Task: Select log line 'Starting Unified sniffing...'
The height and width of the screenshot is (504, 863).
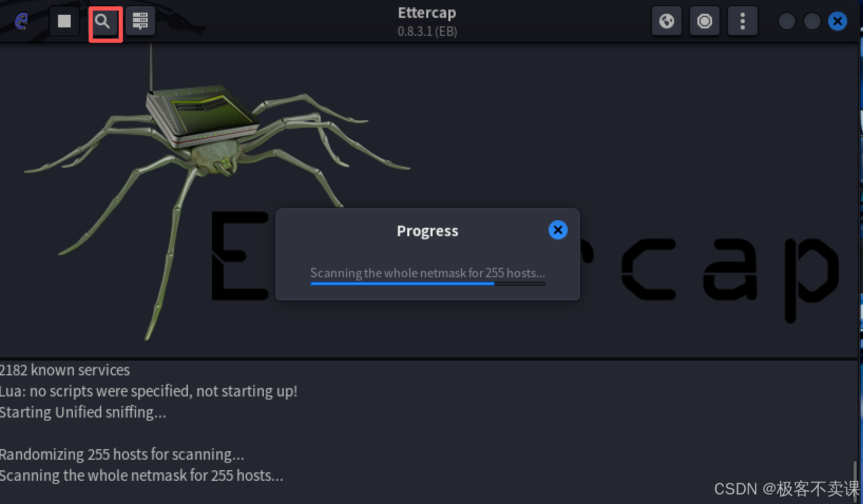Action: (x=83, y=412)
